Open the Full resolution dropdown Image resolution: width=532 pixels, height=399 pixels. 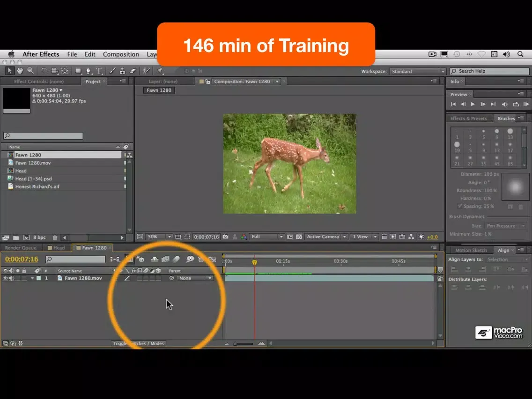pyautogui.click(x=266, y=237)
